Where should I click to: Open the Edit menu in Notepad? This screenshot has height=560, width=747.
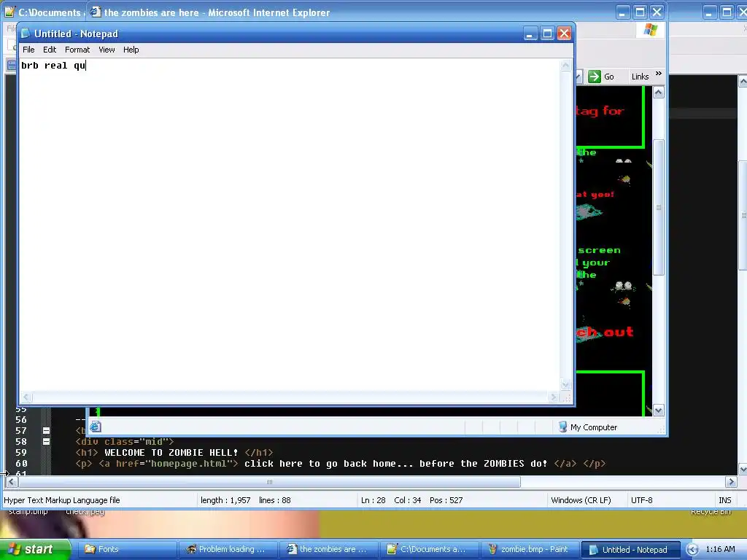coord(50,50)
